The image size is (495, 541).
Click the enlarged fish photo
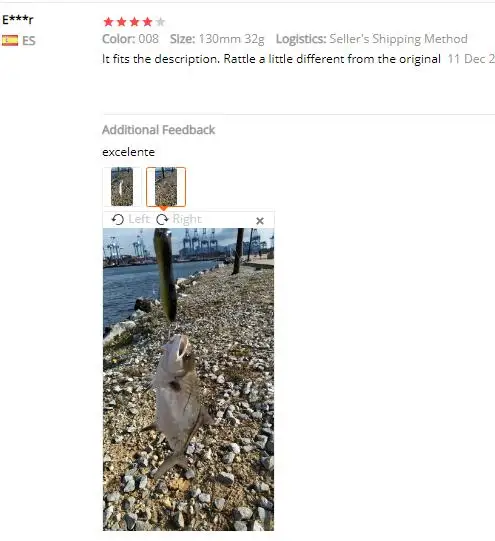(x=188, y=379)
